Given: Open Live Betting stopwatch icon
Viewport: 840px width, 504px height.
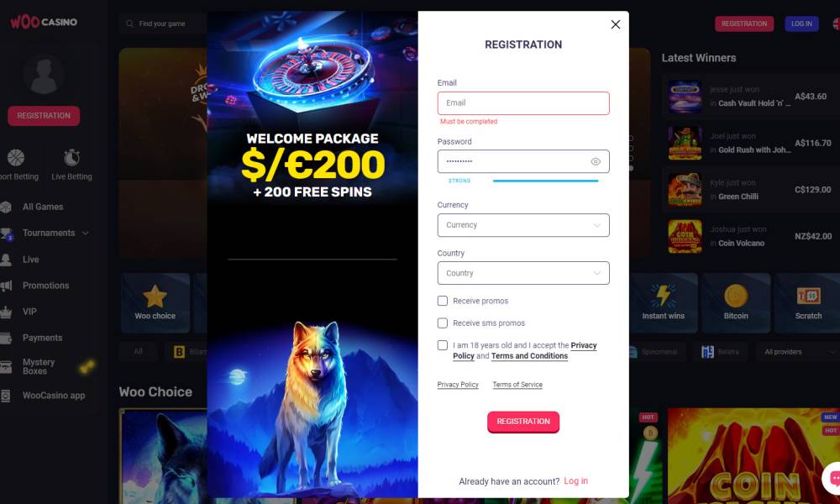Looking at the screenshot, I should [71, 157].
